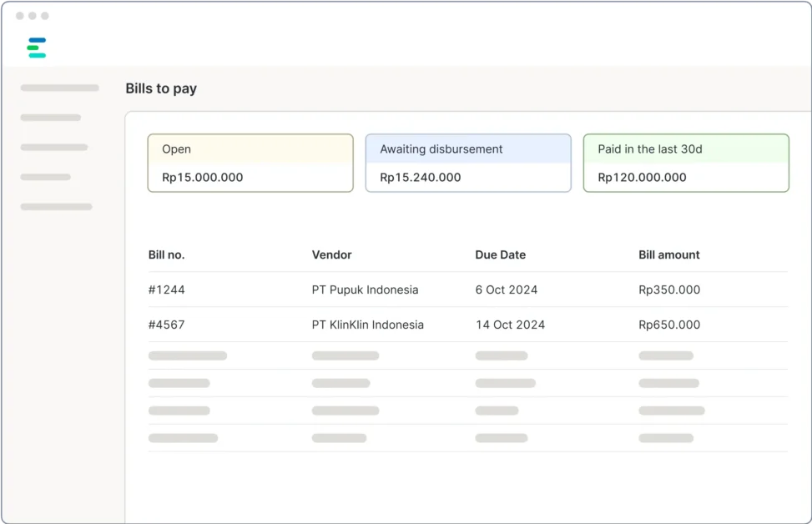Open bill number #4567
The height and width of the screenshot is (524, 812).
pos(167,325)
